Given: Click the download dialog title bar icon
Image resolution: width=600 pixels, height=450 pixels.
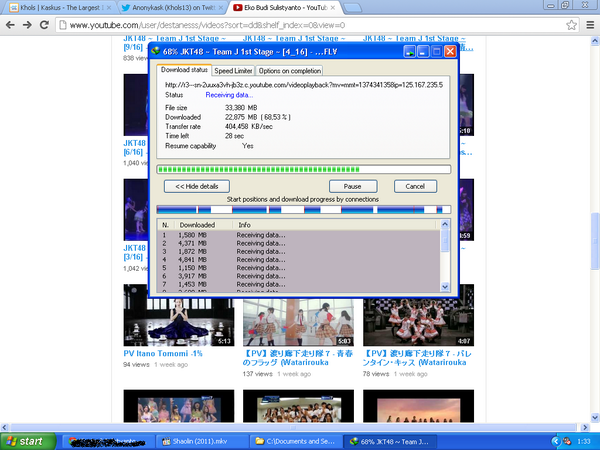Looking at the screenshot, I should 156,51.
